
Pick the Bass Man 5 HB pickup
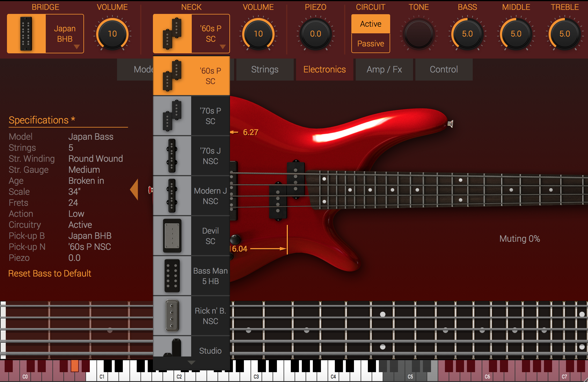click(x=191, y=276)
